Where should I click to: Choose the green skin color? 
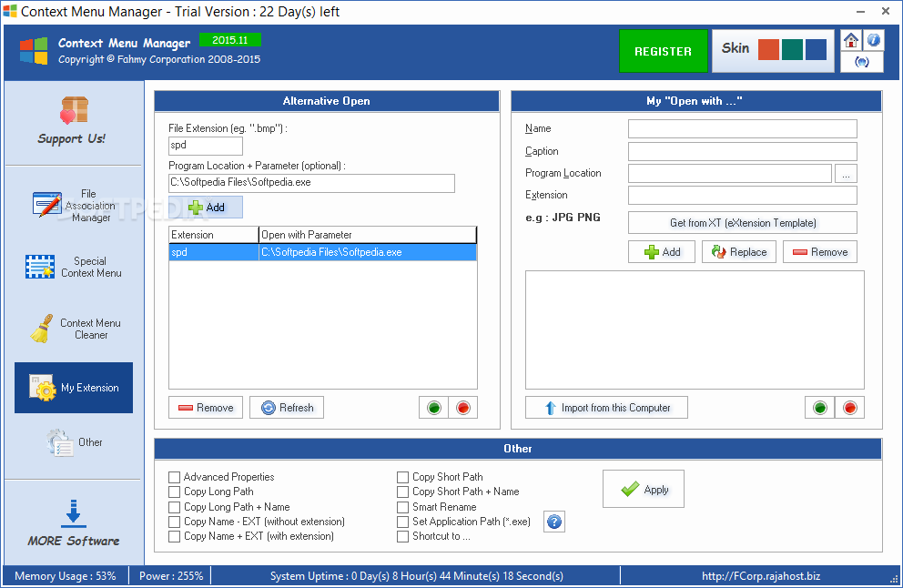point(792,49)
